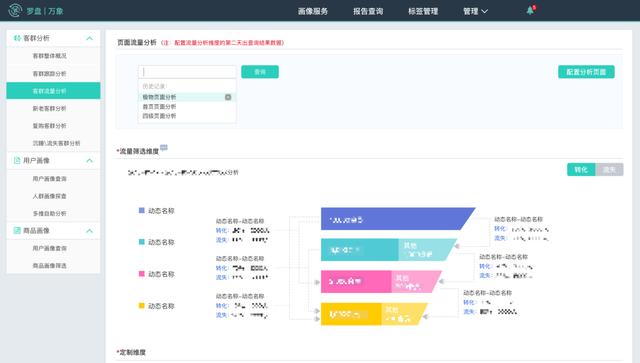Open the 报告查询 top menu
Viewport: 640px width, 363px height.
pos(368,11)
